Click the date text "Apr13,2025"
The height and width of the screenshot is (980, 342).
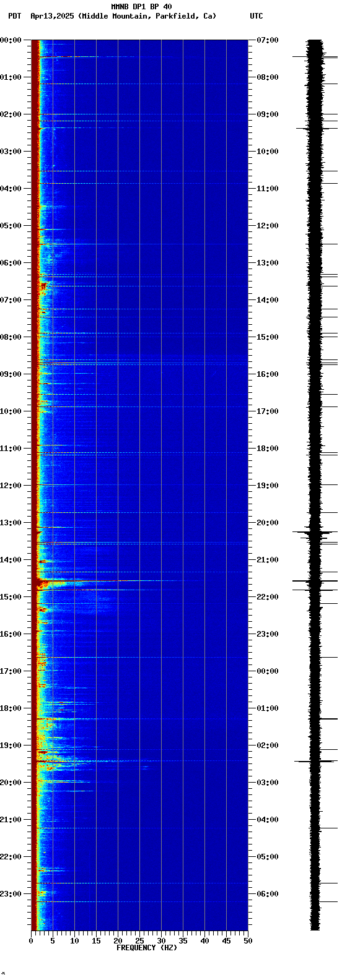click(53, 16)
